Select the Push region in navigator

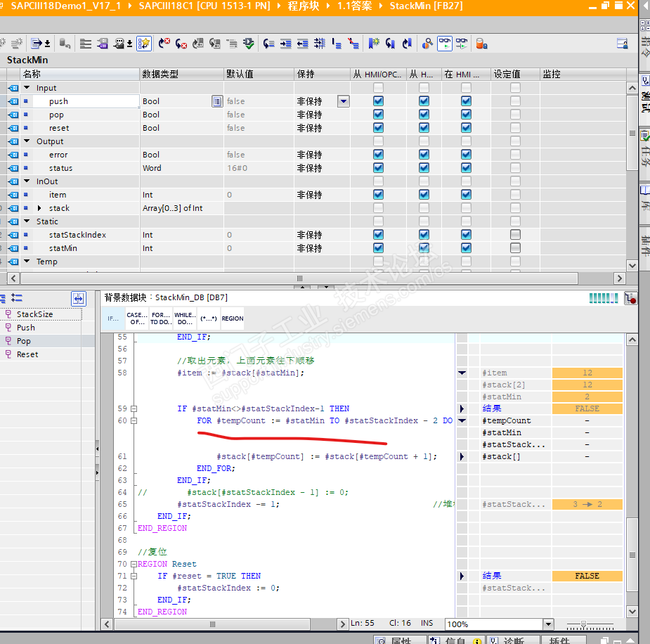coord(26,328)
